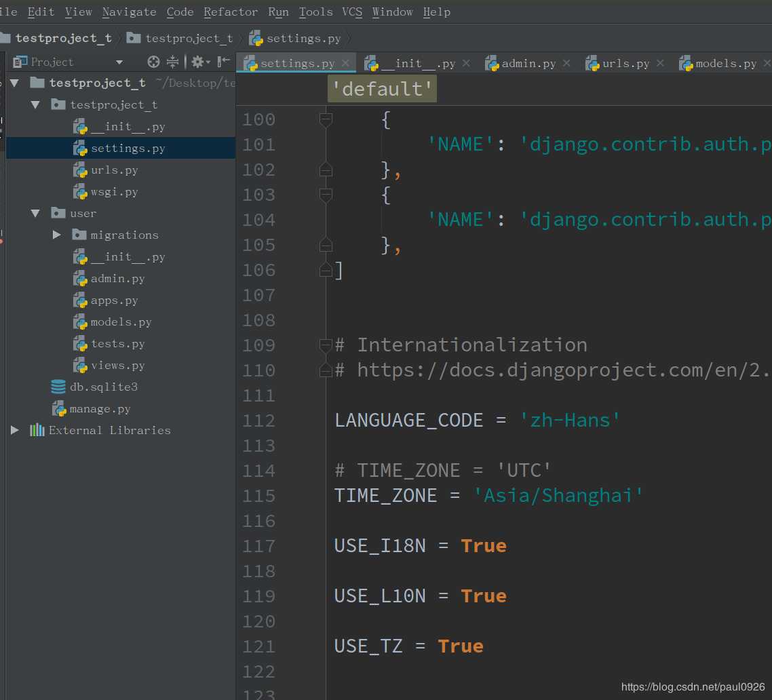Viewport: 772px width, 700px height.
Task: Fold the comment block at line 109
Action: click(x=326, y=345)
